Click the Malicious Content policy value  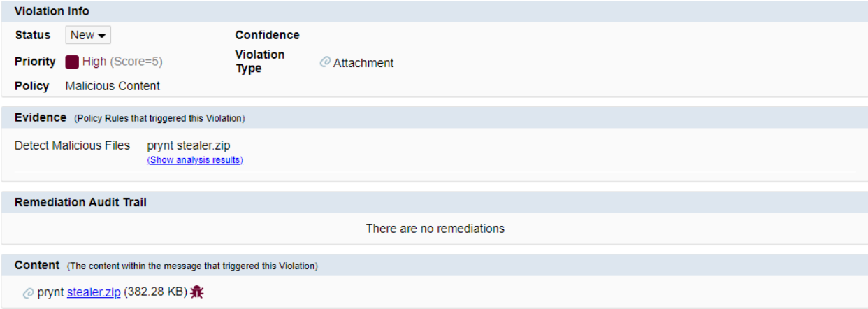113,86
